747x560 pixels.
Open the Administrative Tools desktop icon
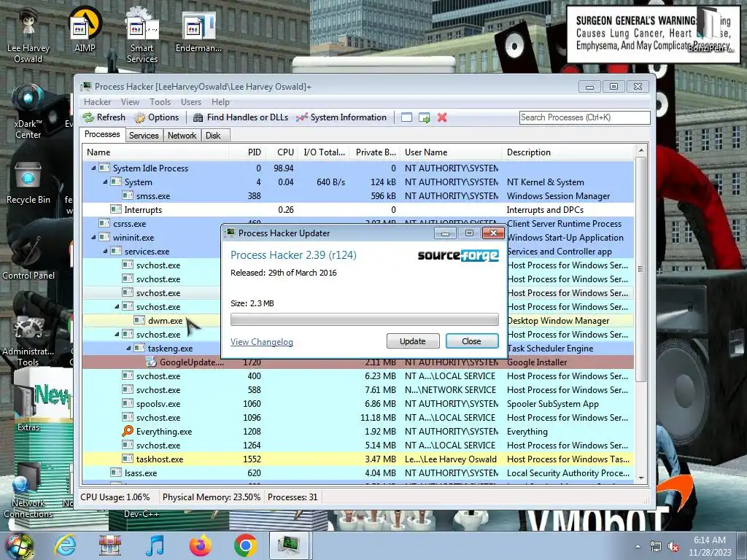point(28,341)
